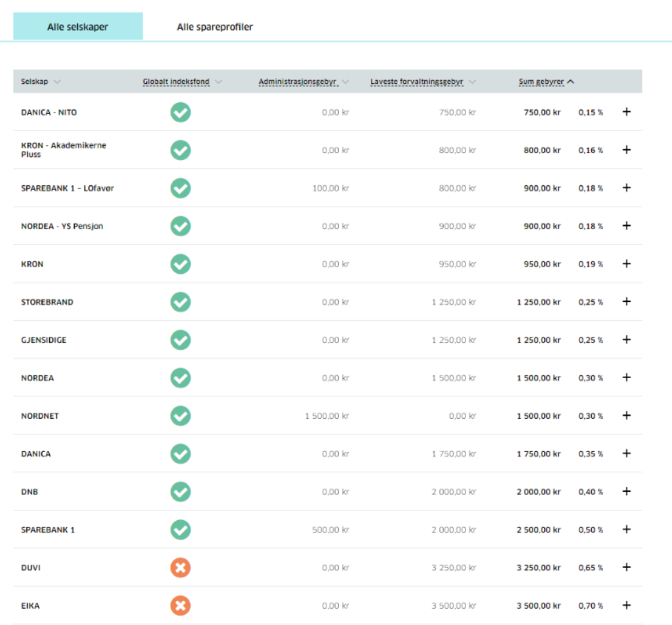
Task: Click the green checkmark for GJENSIDIGE
Action: tap(180, 340)
